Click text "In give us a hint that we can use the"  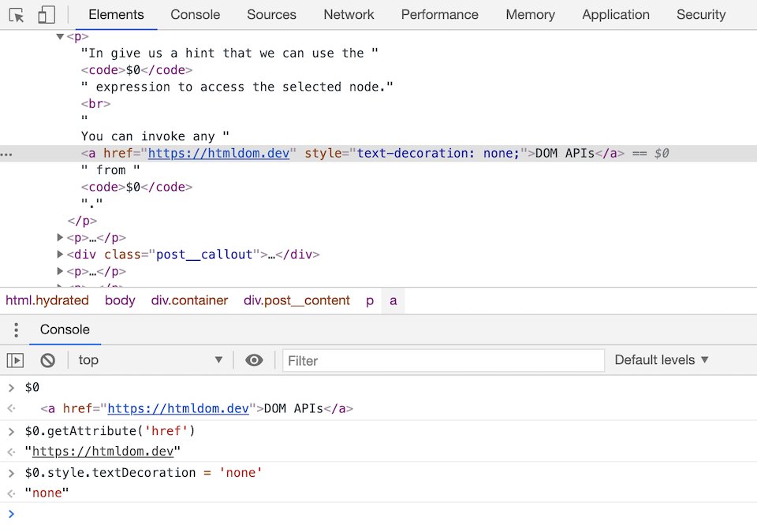pyautogui.click(x=229, y=53)
